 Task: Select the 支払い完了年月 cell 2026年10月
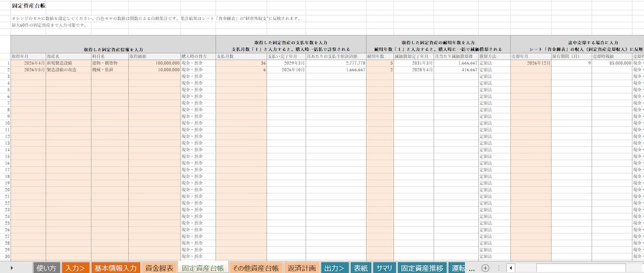286,70
